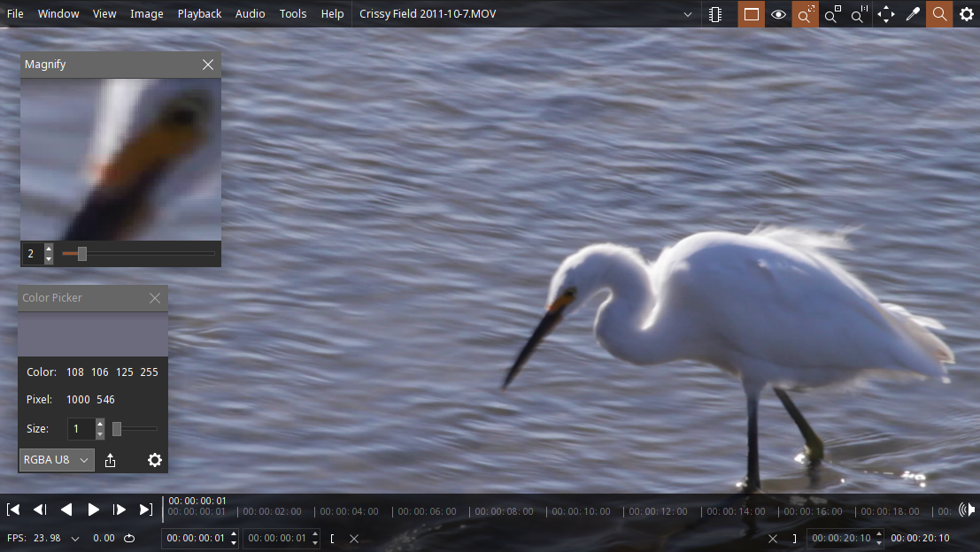Screen dimensions: 980x552
Task: Jump to the last frame
Action: (x=145, y=510)
